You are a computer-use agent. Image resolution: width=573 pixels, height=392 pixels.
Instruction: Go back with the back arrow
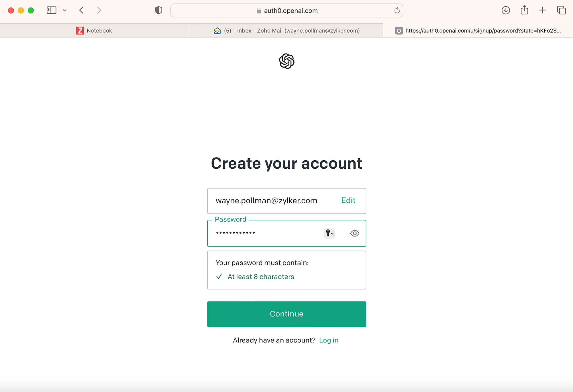82,10
